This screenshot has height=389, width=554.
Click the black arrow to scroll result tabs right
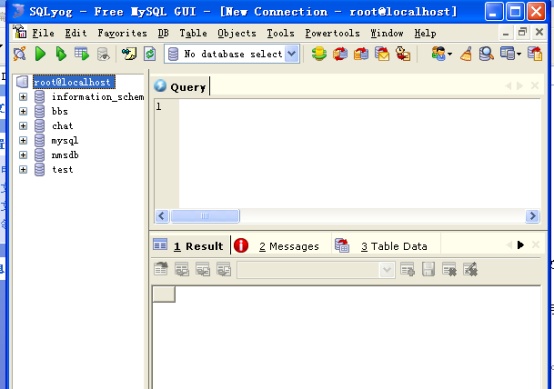coord(520,245)
